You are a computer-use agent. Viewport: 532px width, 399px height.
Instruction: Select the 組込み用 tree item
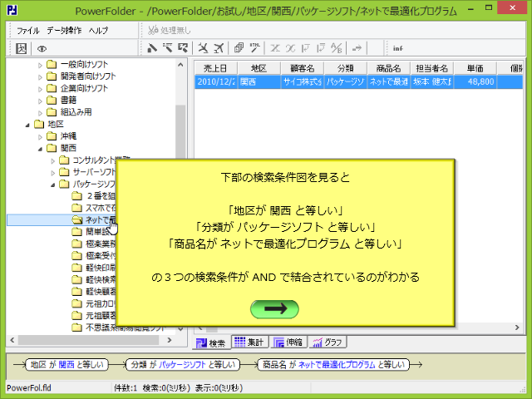pos(76,112)
